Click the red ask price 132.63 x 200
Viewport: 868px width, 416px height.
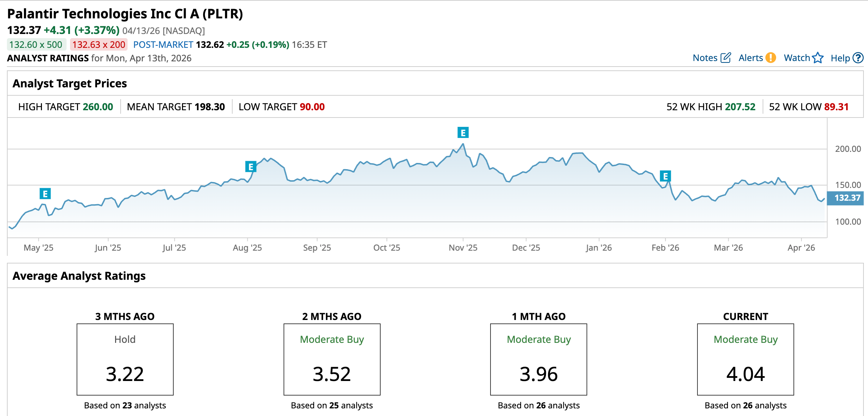click(99, 45)
